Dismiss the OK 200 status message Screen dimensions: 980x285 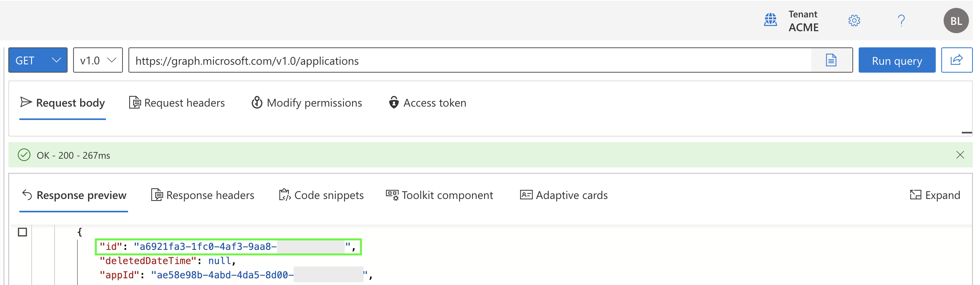(x=960, y=155)
